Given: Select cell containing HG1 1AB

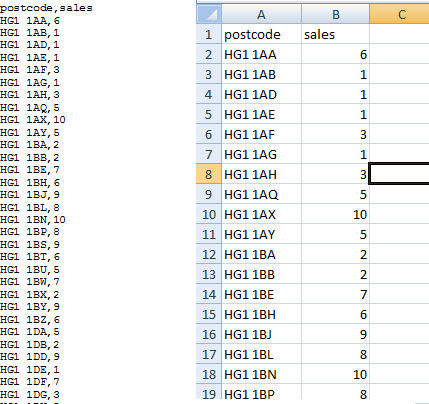Looking at the screenshot, I should pyautogui.click(x=261, y=74).
